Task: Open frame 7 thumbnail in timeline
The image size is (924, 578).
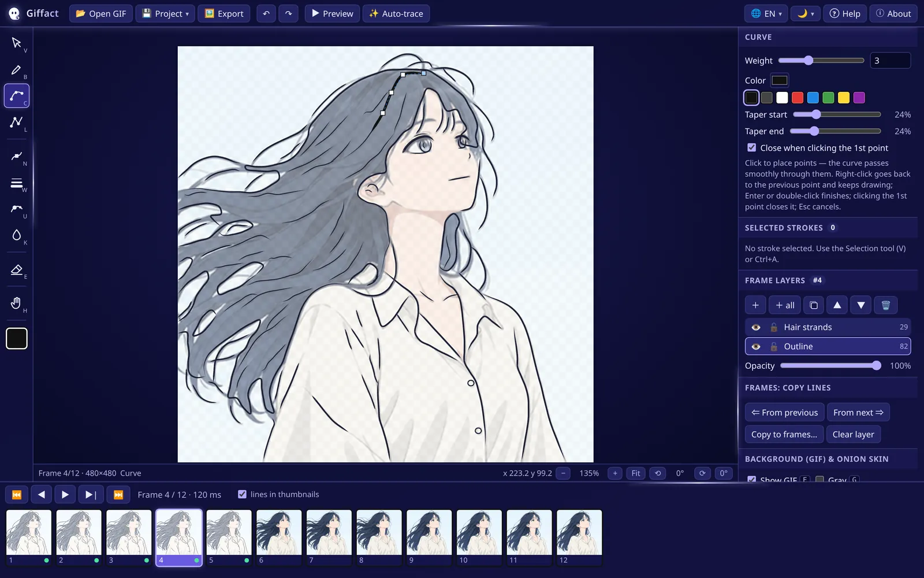Action: [329, 538]
